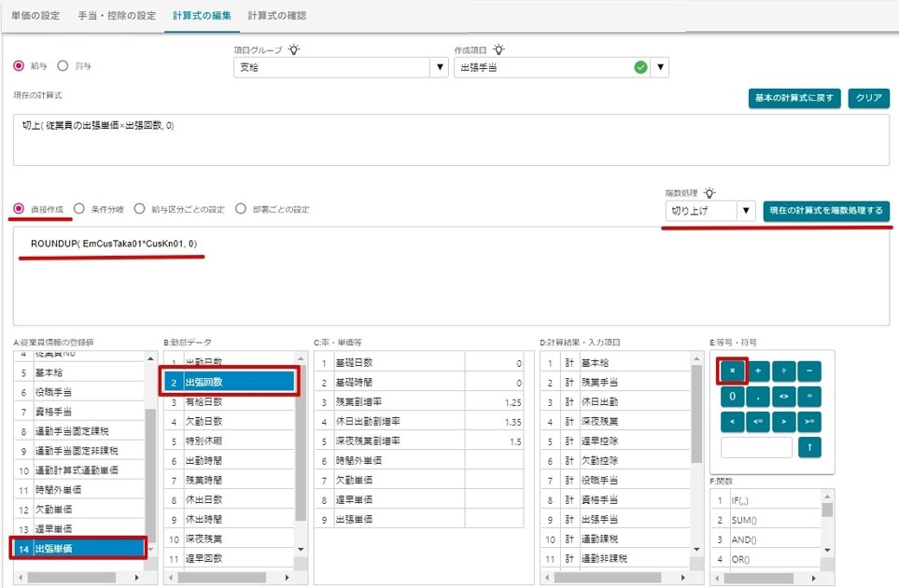Select 時間外単価 in list A
Screen dimensions: 899x588
pyautogui.click(x=78, y=490)
